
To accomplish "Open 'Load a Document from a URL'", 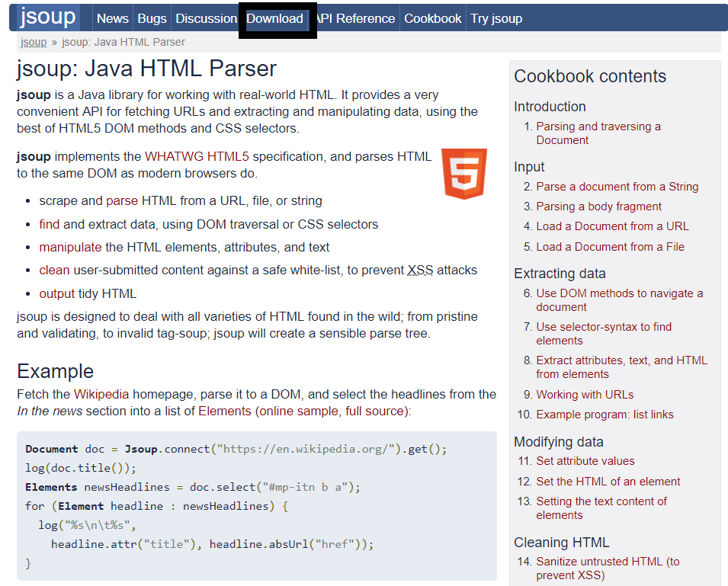I will click(x=613, y=226).
